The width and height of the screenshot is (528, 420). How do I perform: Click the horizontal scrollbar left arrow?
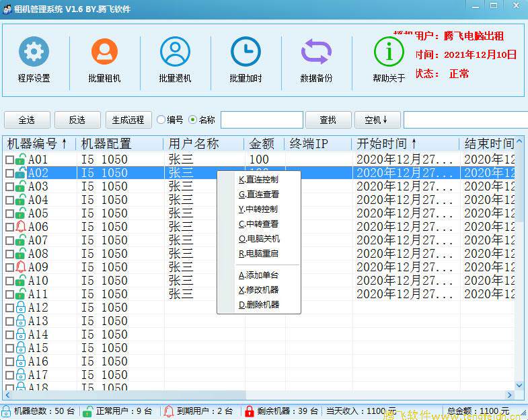[7, 394]
